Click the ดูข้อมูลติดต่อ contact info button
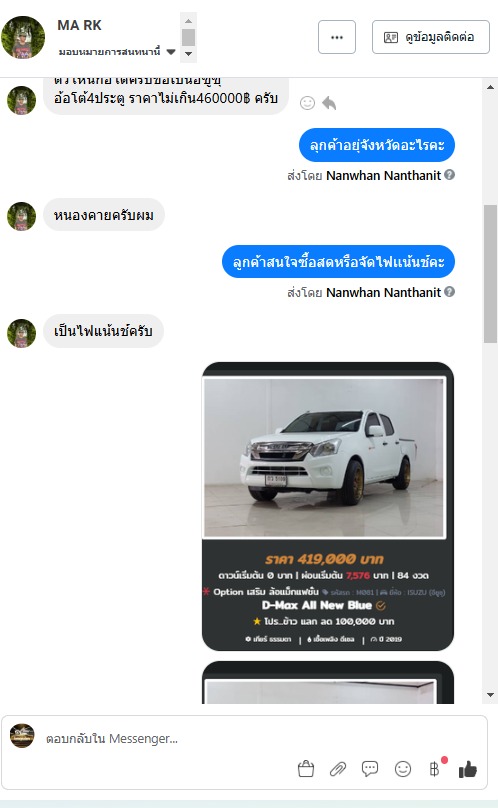 coord(430,37)
